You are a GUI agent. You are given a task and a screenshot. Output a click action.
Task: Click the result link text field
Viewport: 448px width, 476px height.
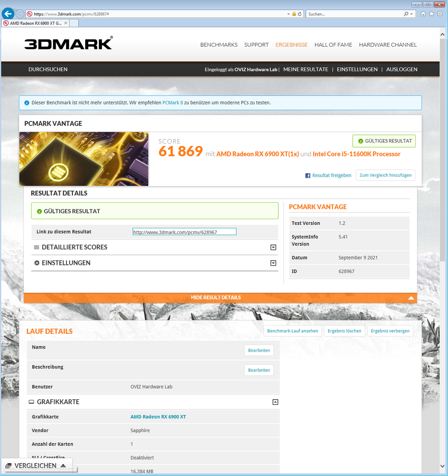(x=184, y=232)
